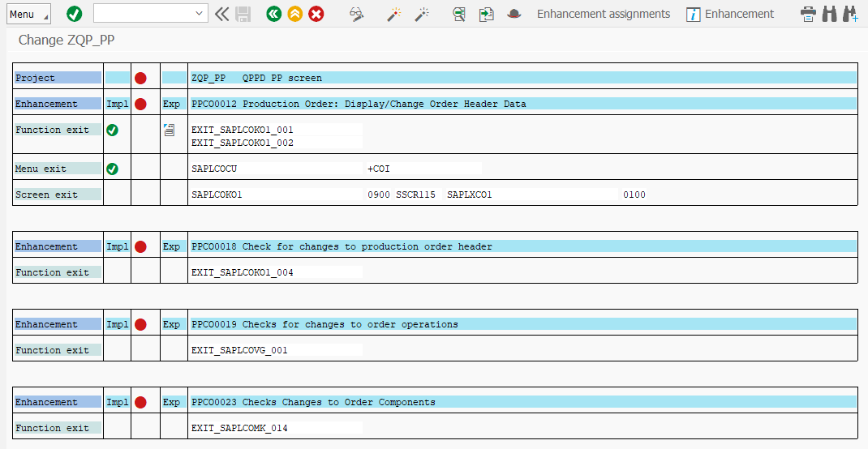Click the green Back arrow icon
The image size is (868, 449).
pos(274,14)
